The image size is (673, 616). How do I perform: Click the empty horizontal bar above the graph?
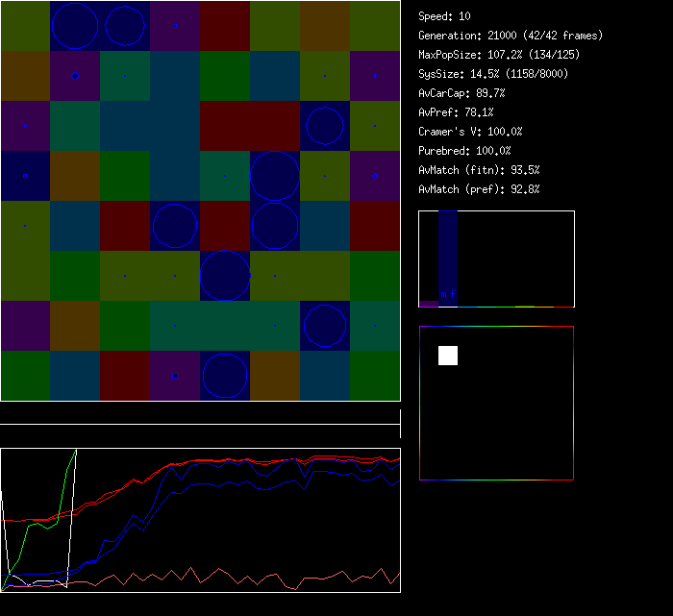click(x=200, y=414)
